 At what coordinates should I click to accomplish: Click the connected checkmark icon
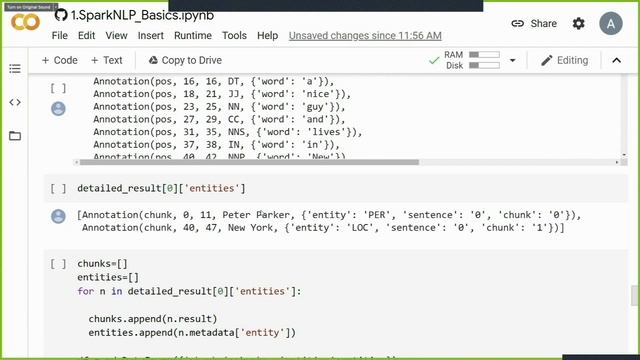click(x=434, y=60)
